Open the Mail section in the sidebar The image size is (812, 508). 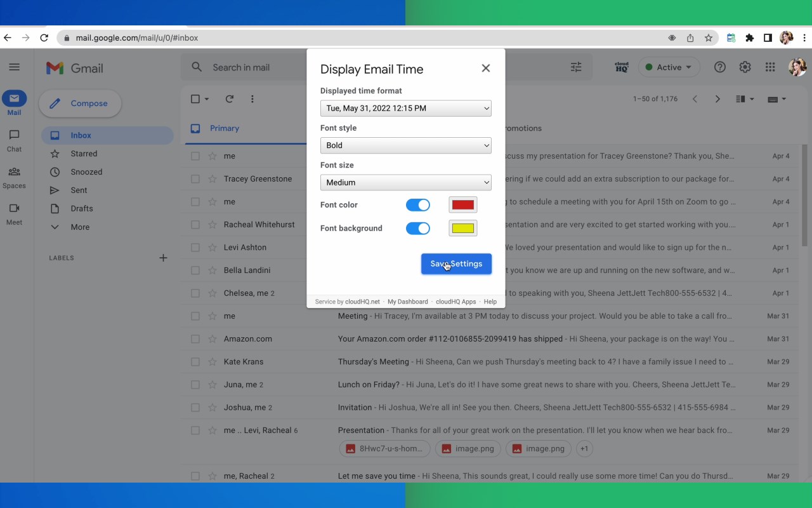[x=14, y=104]
